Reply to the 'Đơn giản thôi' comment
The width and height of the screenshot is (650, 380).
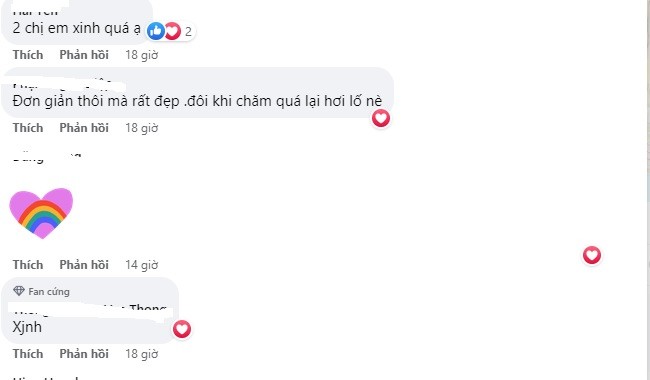(84, 128)
